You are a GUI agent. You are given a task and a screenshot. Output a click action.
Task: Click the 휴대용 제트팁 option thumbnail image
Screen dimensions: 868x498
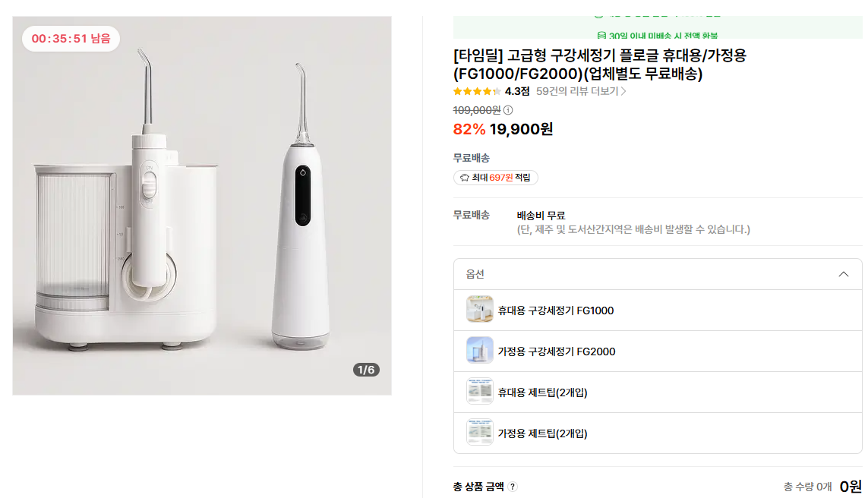[x=480, y=392]
